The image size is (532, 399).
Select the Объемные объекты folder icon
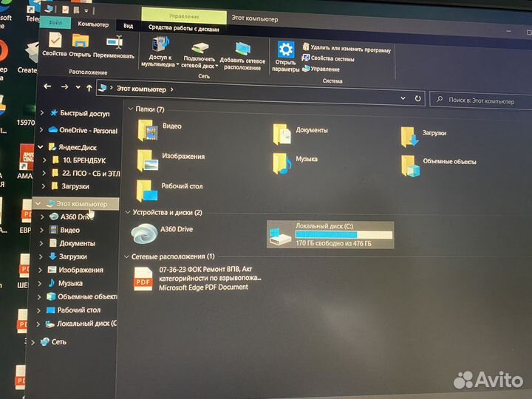(x=410, y=165)
